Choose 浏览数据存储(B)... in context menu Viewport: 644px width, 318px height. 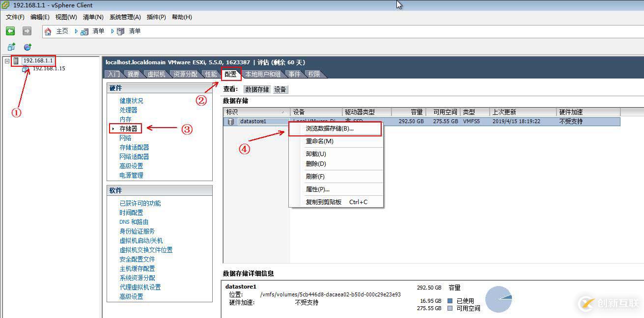click(335, 129)
